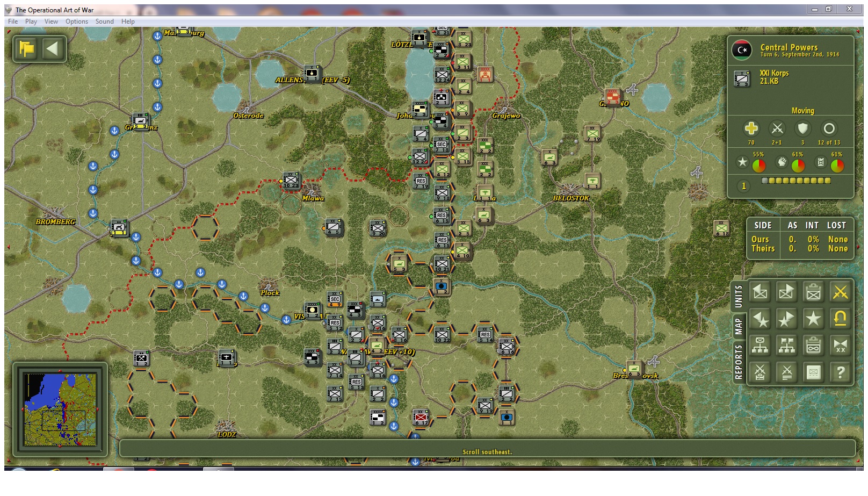The height and width of the screenshot is (496, 868).
Task: Click the Central Powers flag emblem
Action: 742,50
